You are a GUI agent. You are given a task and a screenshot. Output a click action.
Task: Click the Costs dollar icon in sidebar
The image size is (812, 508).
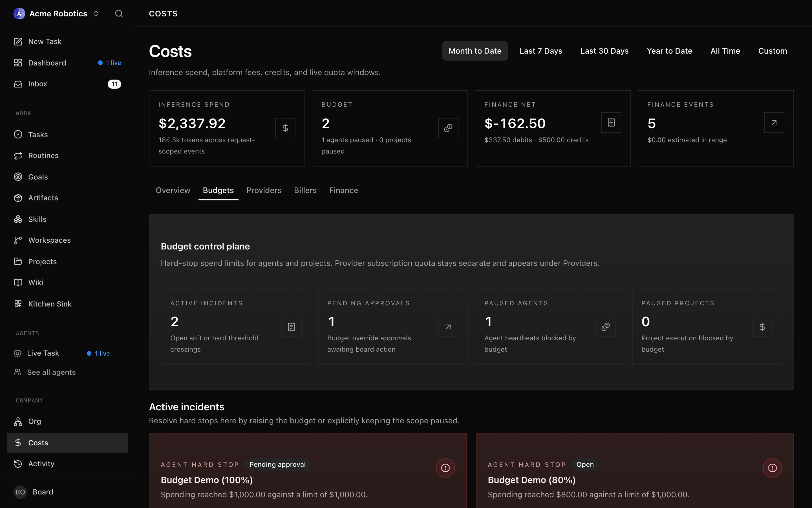(x=18, y=443)
